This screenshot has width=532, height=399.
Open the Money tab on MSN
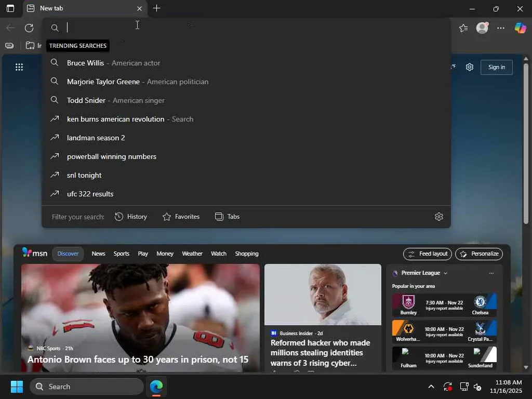[x=165, y=254]
